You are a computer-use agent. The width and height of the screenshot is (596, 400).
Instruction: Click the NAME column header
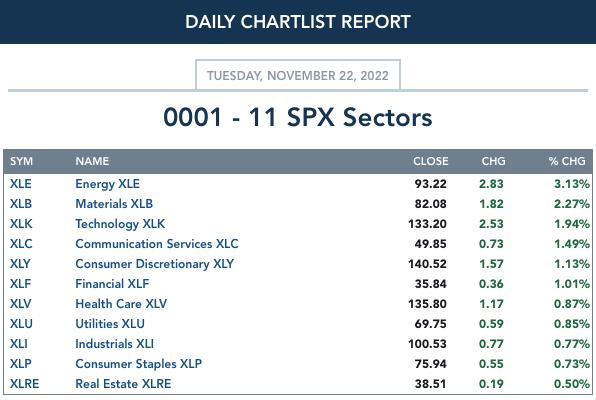pos(92,161)
